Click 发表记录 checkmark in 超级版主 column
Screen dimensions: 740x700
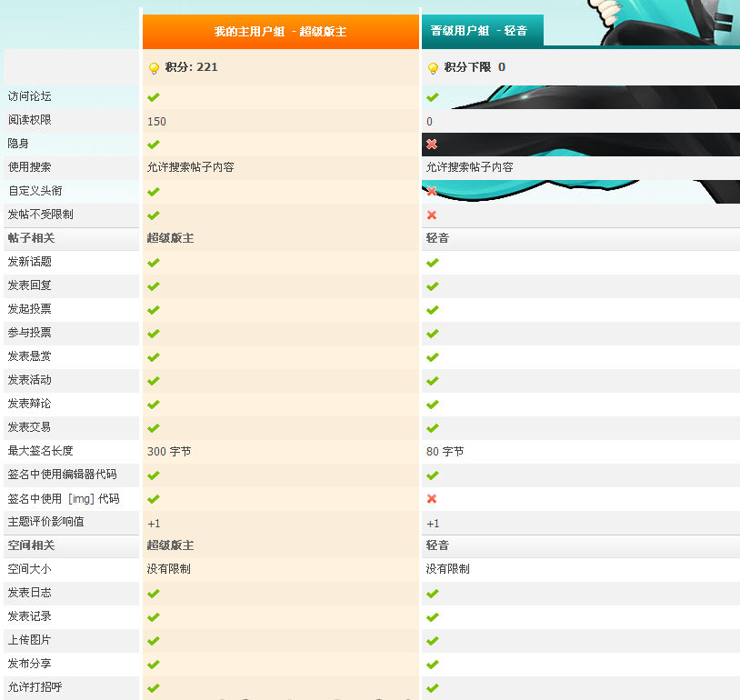(154, 617)
